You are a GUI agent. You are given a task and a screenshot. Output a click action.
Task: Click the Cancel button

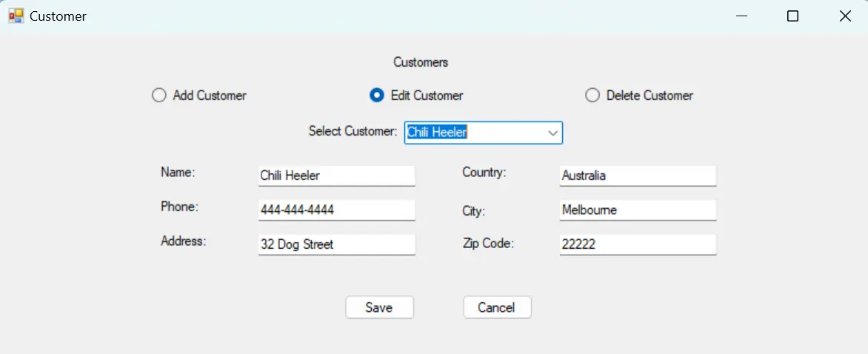497,307
